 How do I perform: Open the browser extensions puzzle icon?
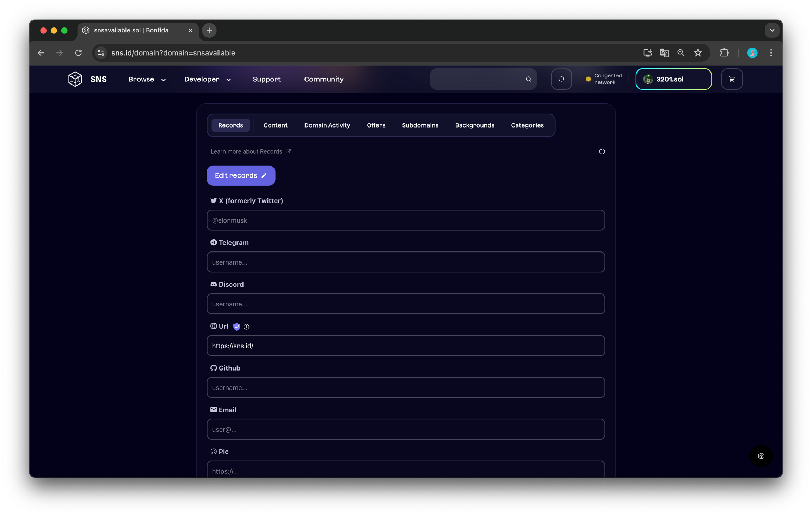pyautogui.click(x=724, y=53)
